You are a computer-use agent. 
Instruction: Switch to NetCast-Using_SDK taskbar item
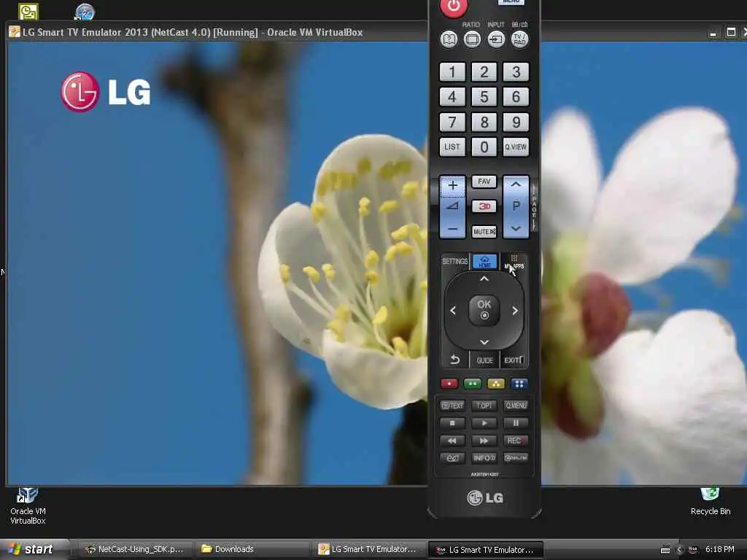[x=135, y=550]
